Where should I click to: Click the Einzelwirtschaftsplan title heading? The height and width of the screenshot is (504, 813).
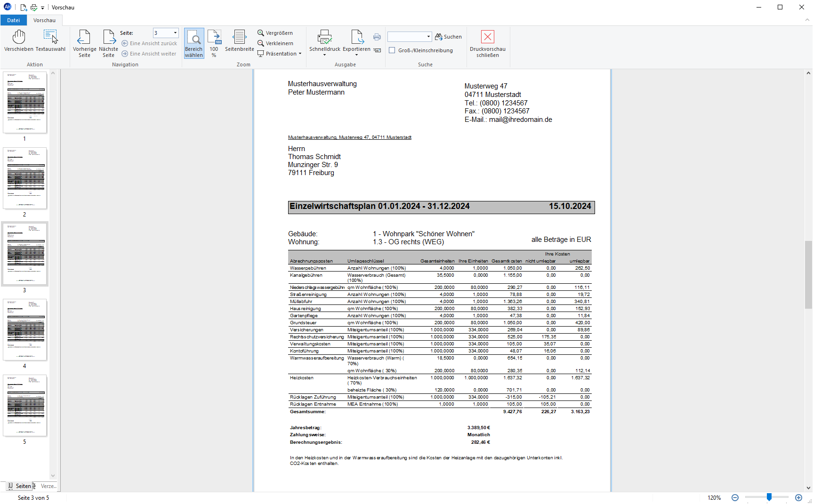pos(379,206)
